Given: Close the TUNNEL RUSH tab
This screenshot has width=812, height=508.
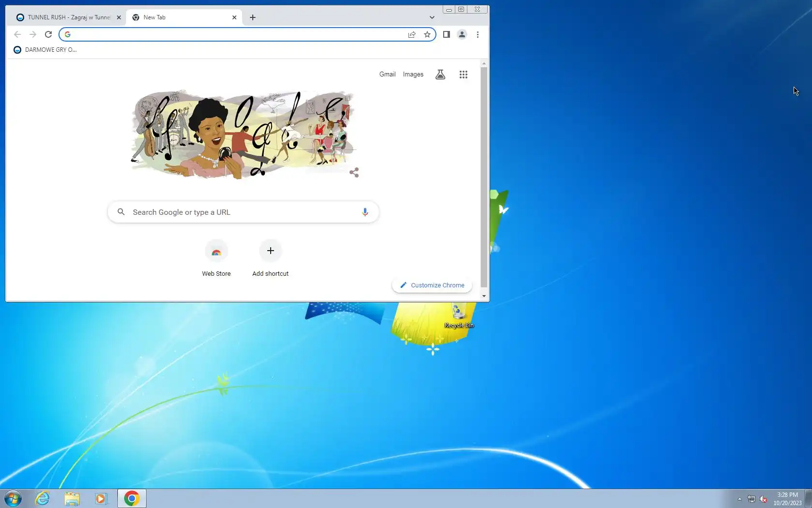Looking at the screenshot, I should coord(119,17).
